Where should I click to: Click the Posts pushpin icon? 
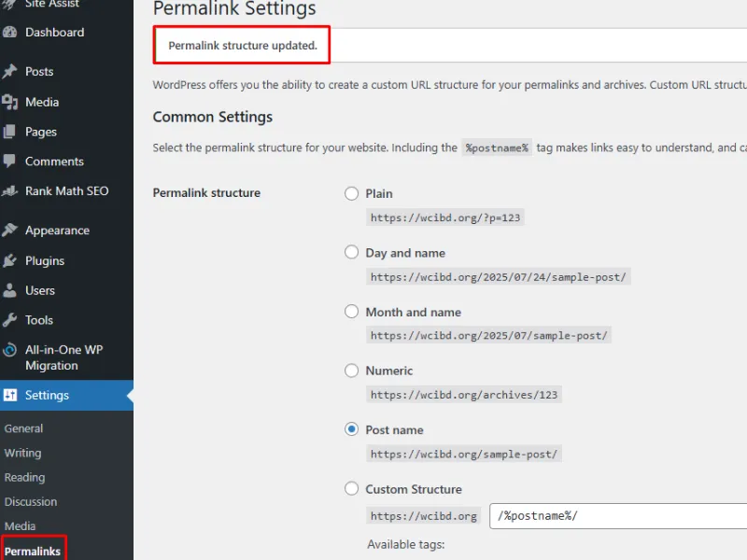pos(9,72)
